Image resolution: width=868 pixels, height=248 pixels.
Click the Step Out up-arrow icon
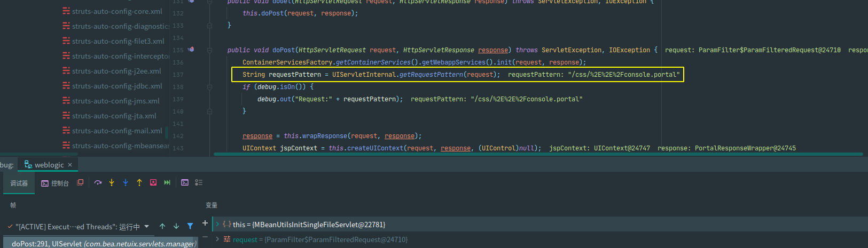coord(139,182)
